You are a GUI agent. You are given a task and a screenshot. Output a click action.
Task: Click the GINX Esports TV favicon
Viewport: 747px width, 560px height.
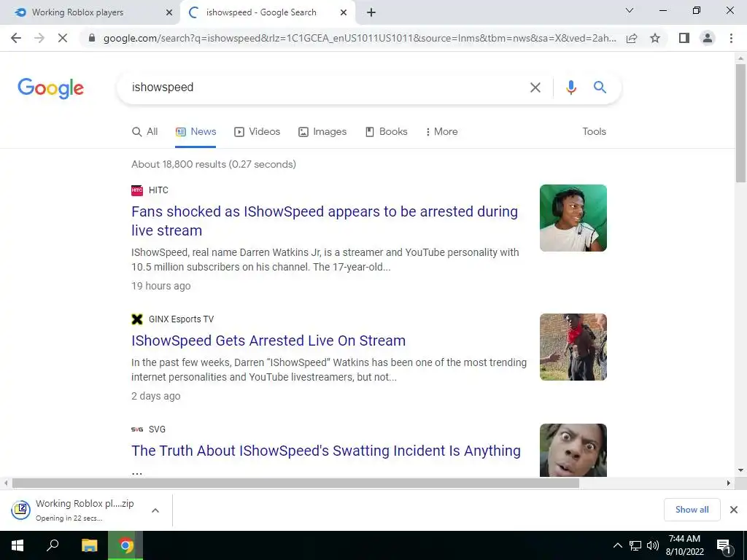137,319
